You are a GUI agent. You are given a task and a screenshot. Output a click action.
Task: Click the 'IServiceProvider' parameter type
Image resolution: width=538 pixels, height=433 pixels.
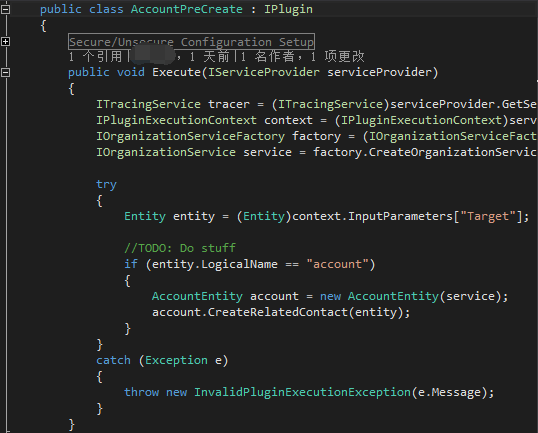(264, 72)
